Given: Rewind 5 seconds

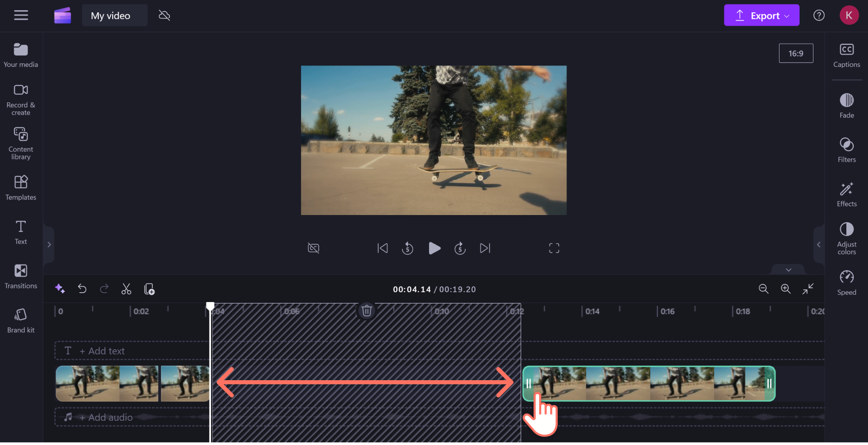Looking at the screenshot, I should click(x=408, y=248).
